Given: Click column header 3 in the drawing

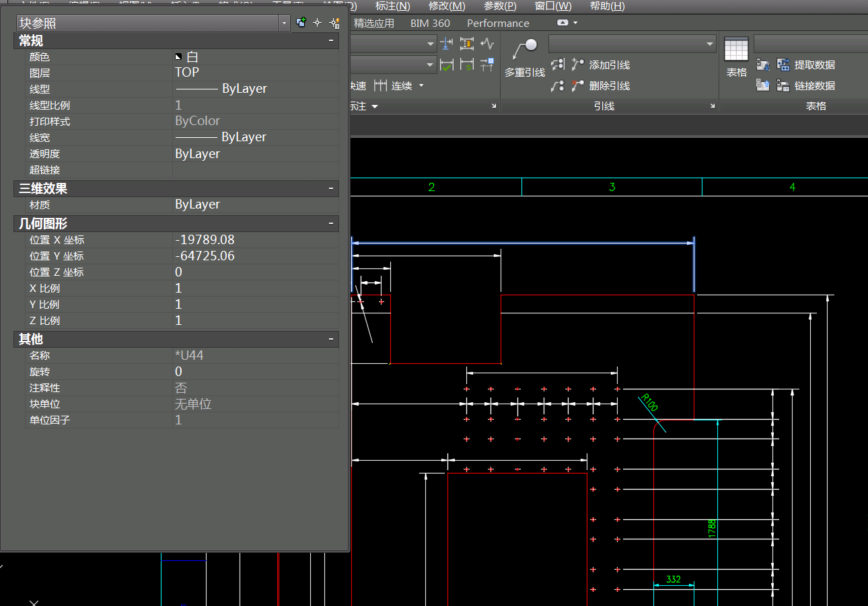Looking at the screenshot, I should 612,187.
